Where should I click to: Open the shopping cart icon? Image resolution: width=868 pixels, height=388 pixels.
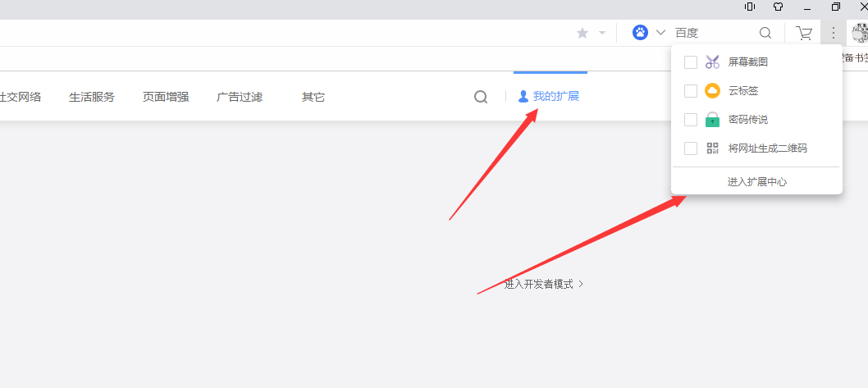click(804, 33)
